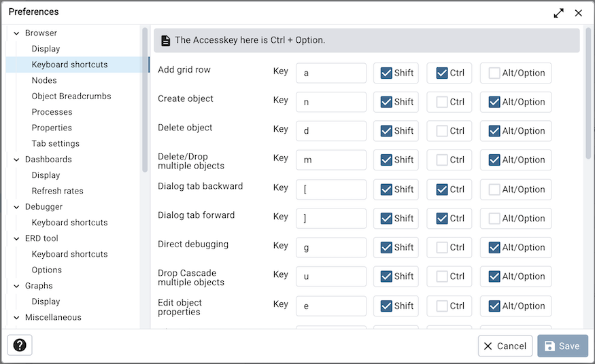Screen dimensions: 595x364
Task: Select Properties in the tree
Action: tap(52, 128)
